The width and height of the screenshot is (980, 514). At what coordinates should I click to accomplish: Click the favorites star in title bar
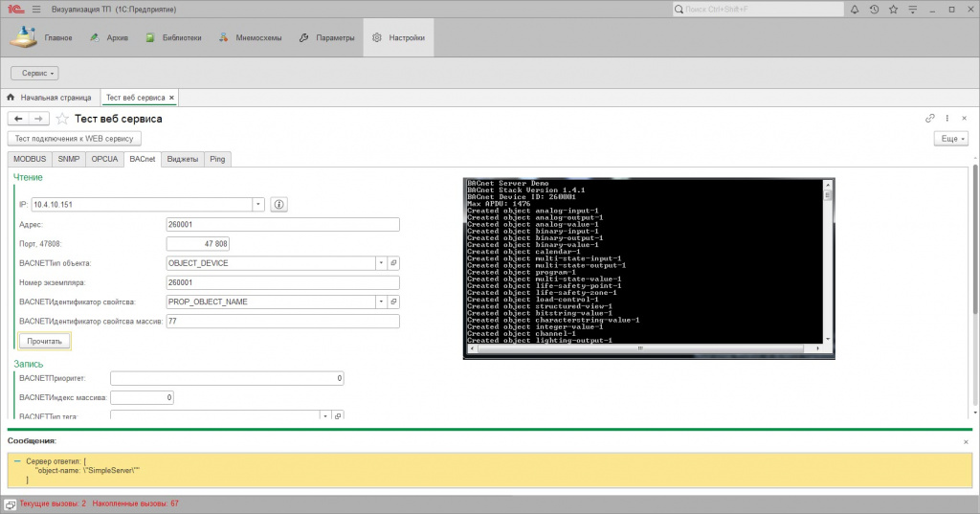click(894, 11)
